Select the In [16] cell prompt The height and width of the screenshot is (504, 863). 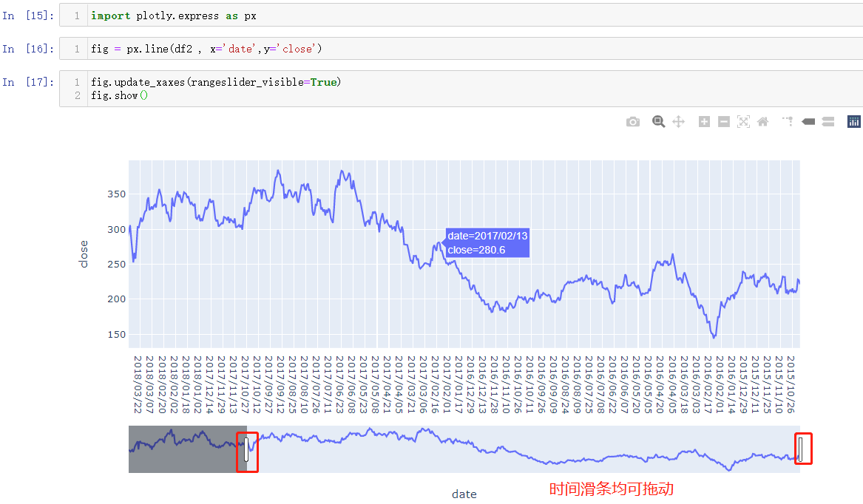pos(28,49)
